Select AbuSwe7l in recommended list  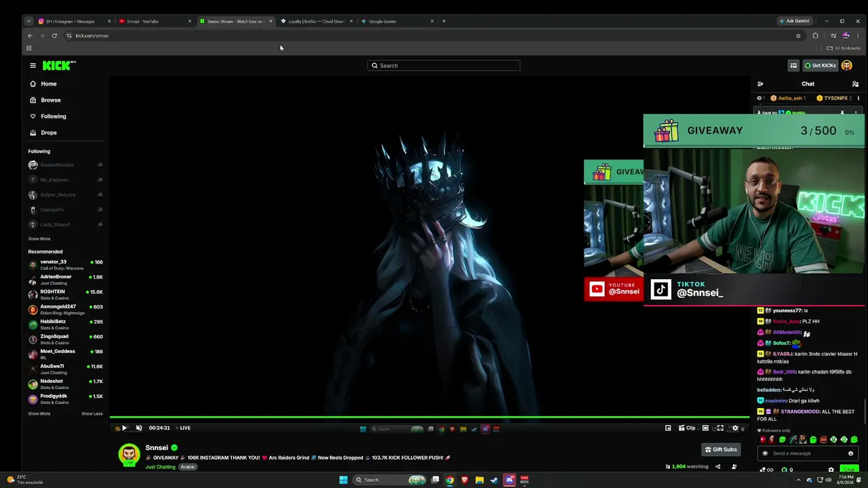[x=66, y=369]
